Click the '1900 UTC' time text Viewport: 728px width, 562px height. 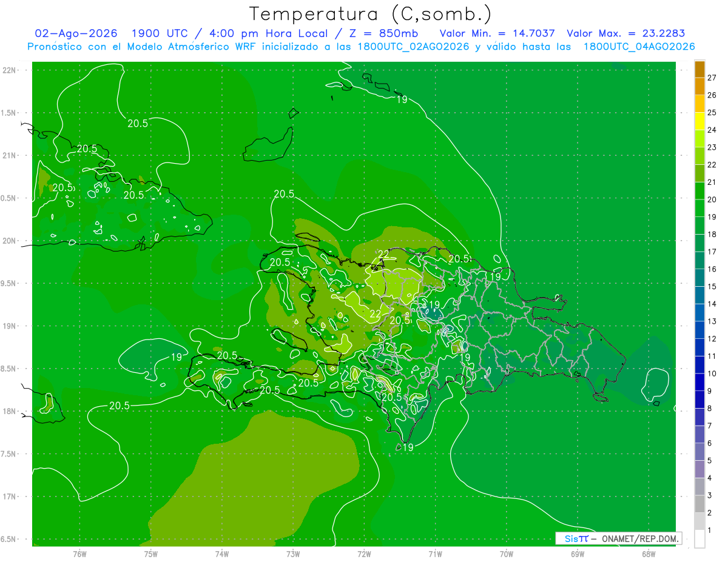160,33
